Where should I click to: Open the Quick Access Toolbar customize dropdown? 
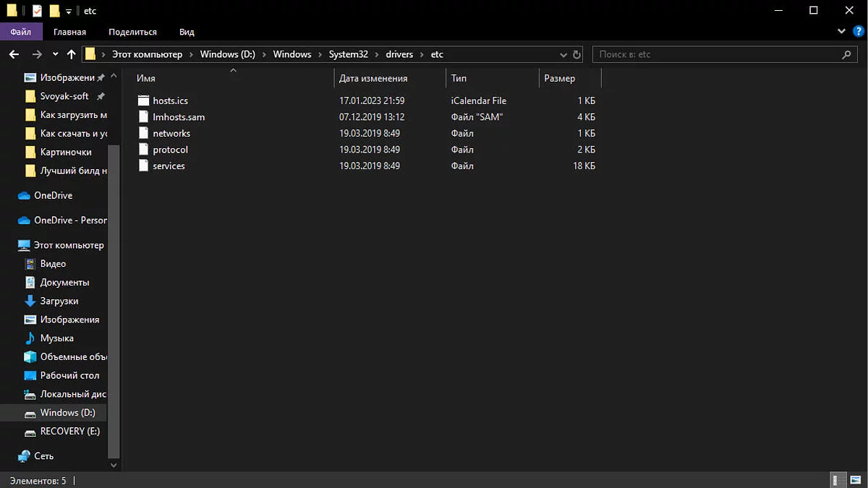pos(69,11)
